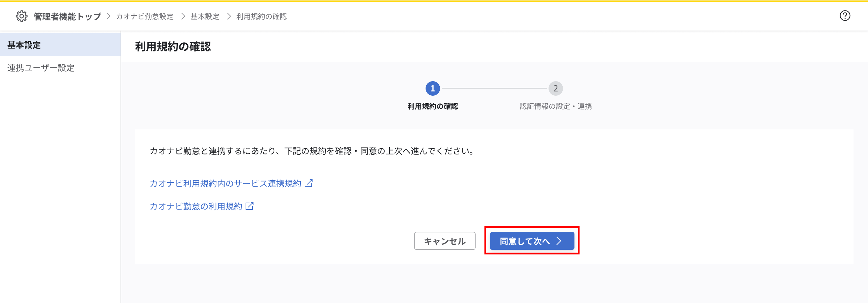Click chevron before 利用規約の確認 breadcrumb
The height and width of the screenshot is (303, 868).
coord(229,16)
